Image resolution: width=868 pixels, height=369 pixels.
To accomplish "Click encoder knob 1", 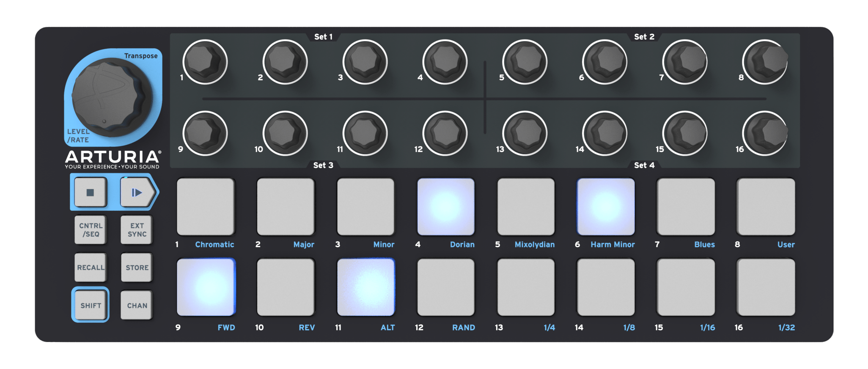I will click(x=205, y=62).
